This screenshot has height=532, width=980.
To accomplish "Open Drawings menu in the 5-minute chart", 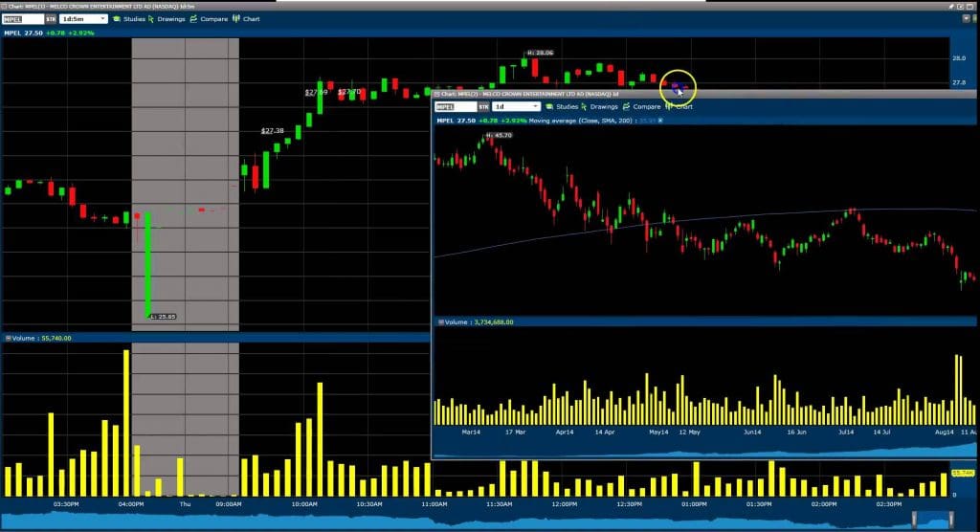I will tap(167, 19).
